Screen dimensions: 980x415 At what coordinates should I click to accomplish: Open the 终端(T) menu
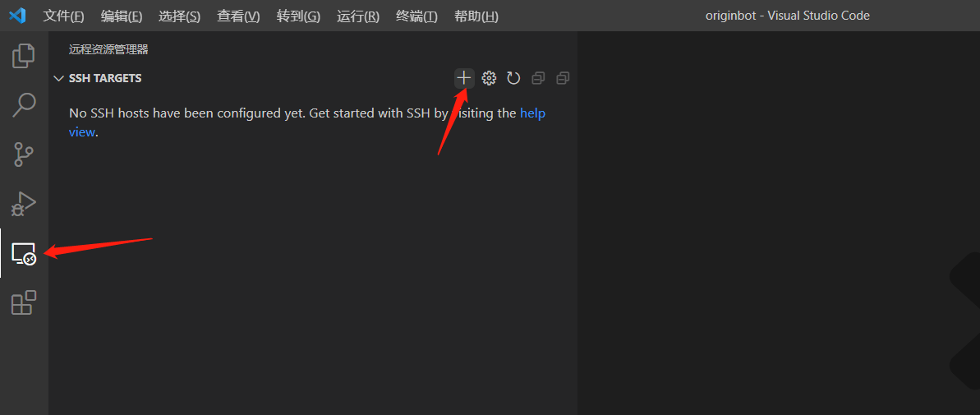[x=416, y=16]
